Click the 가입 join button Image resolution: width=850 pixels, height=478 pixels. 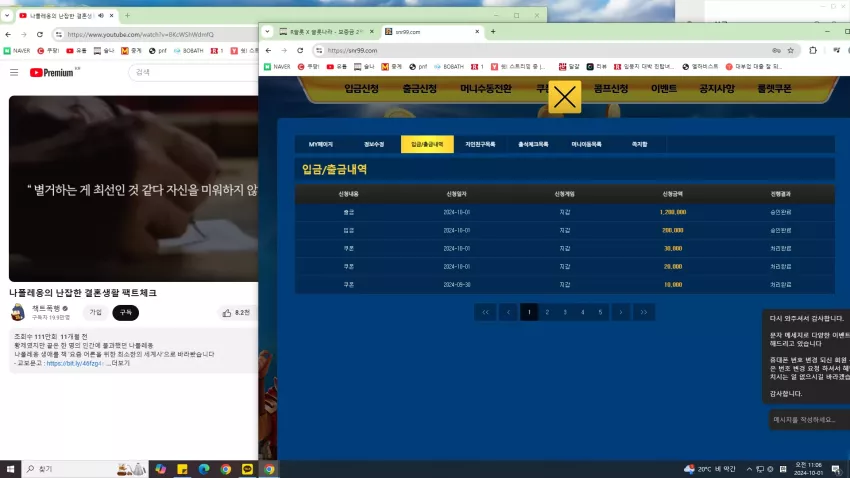point(95,313)
